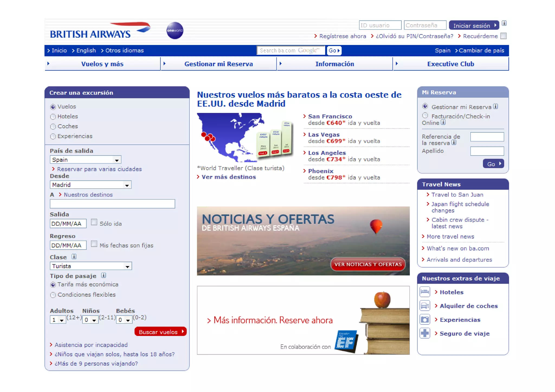
Task: Open info icon beside Referencia de la reserva
Action: click(454, 142)
